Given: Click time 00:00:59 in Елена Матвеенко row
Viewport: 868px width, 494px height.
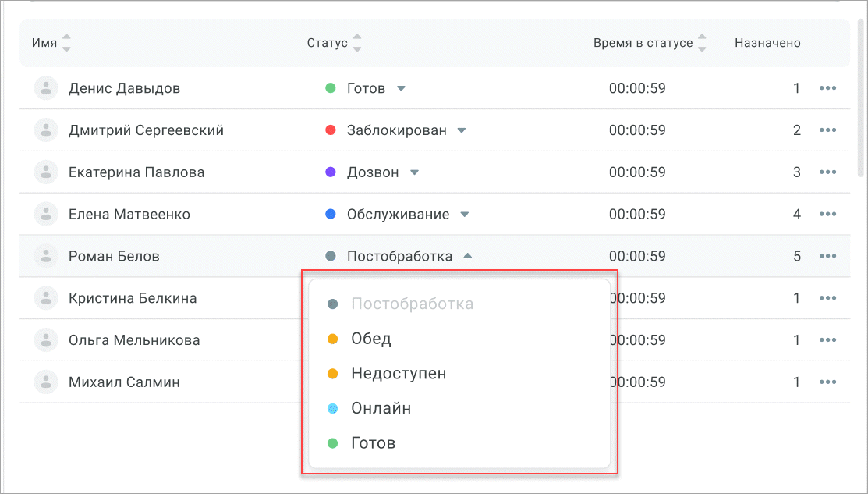Looking at the screenshot, I should [637, 215].
